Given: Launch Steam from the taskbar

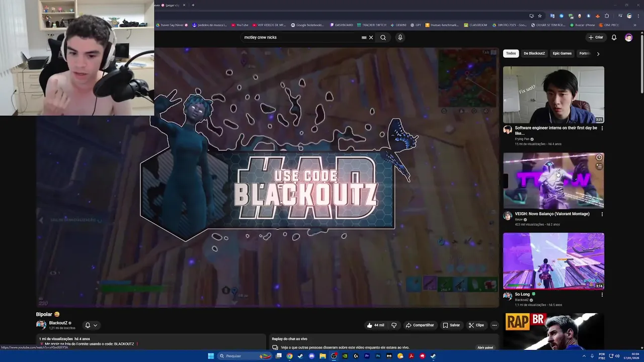Looking at the screenshot, I should [300, 356].
